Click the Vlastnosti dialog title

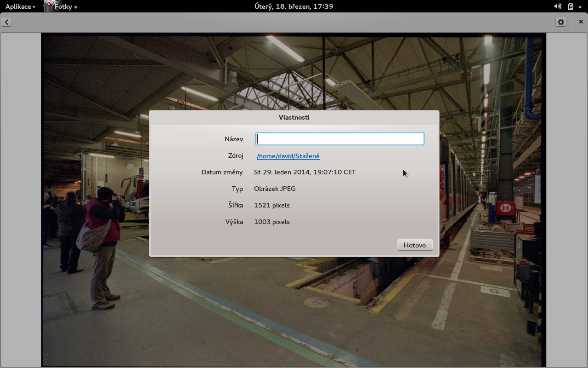tap(294, 117)
